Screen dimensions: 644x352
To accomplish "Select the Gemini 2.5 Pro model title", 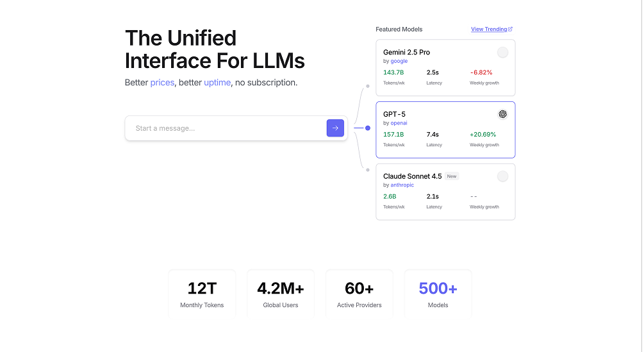I will coord(406,52).
